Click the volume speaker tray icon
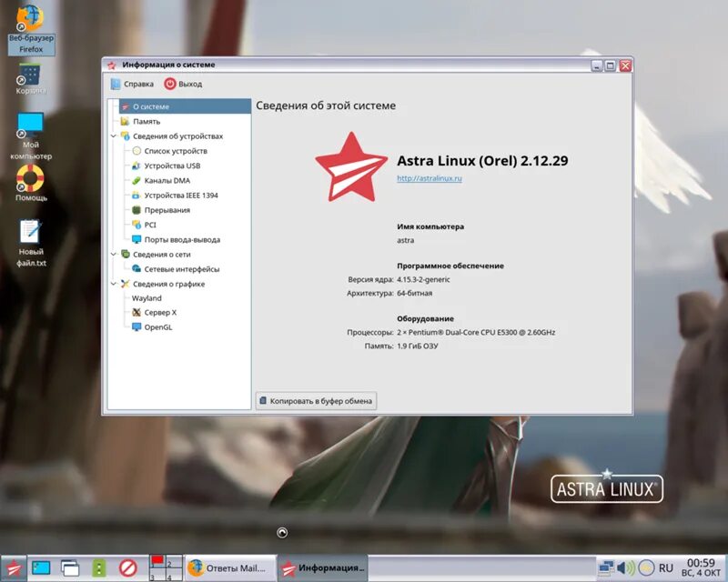728x582 pixels. coord(626,568)
